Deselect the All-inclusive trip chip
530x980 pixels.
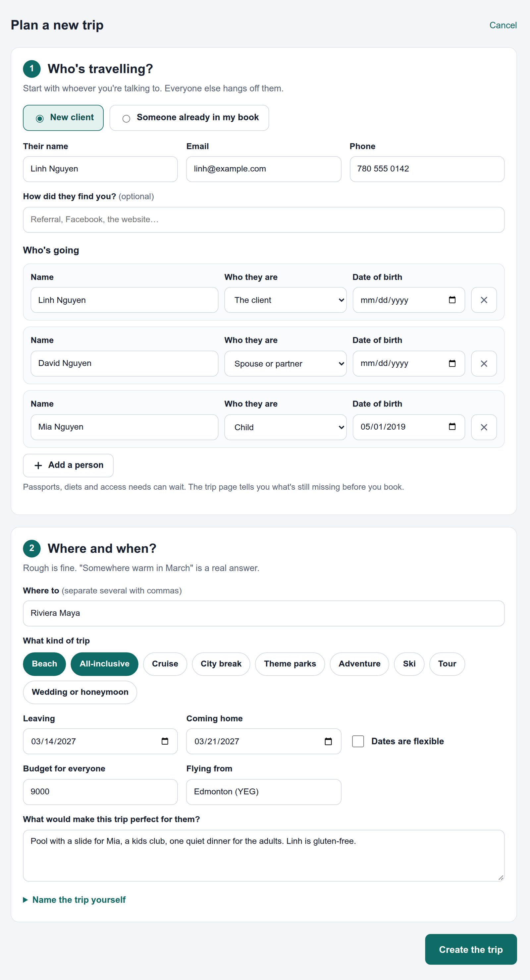point(105,664)
